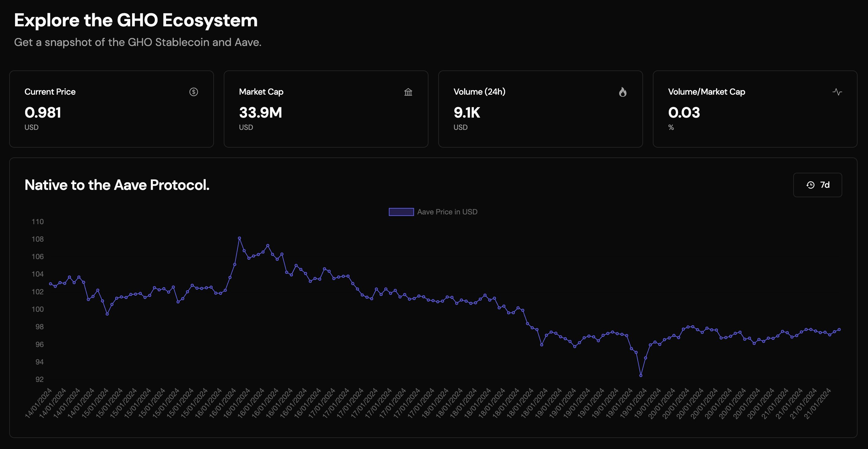Click the 92 y-axis label
Viewport: 868px width, 449px height.
coord(40,379)
